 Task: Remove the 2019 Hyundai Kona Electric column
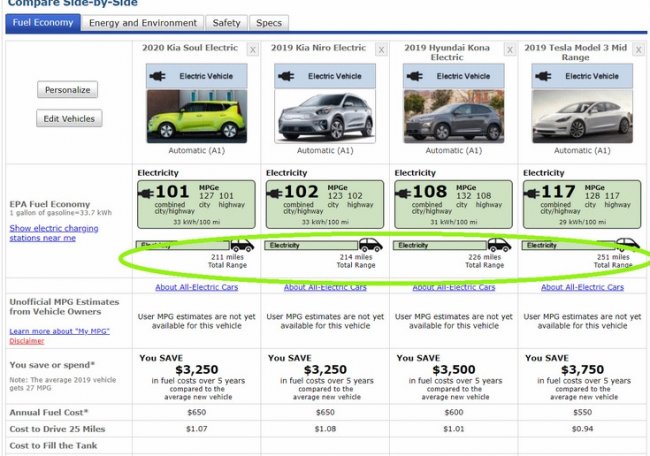click(x=511, y=49)
